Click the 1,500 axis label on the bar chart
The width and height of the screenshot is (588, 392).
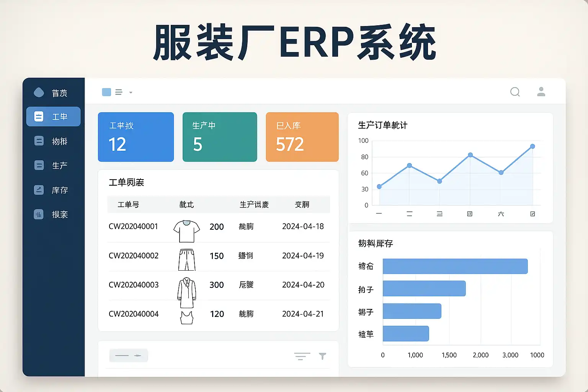tap(449, 355)
